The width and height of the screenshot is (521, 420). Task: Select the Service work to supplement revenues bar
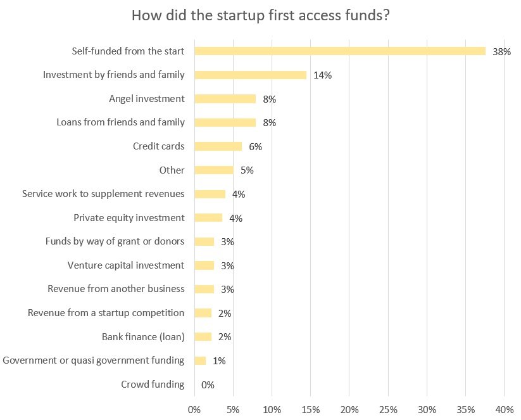pos(210,194)
